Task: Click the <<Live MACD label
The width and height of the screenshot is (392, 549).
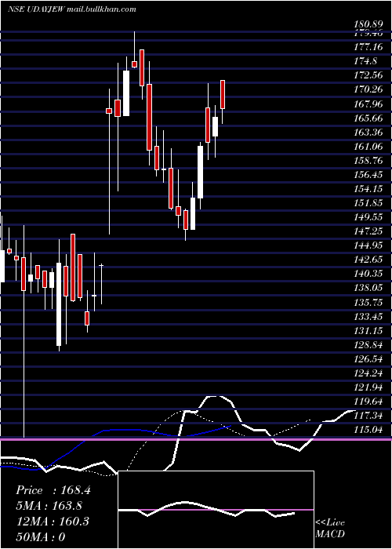Action: (330, 528)
